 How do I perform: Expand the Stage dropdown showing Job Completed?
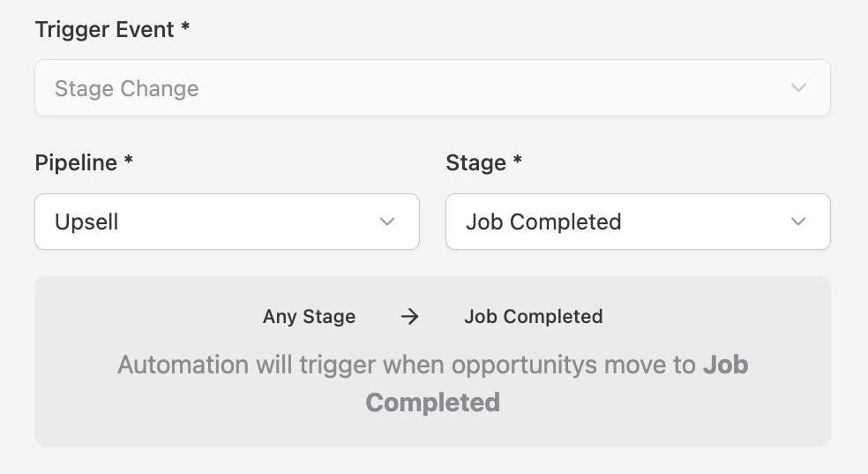[x=637, y=222]
